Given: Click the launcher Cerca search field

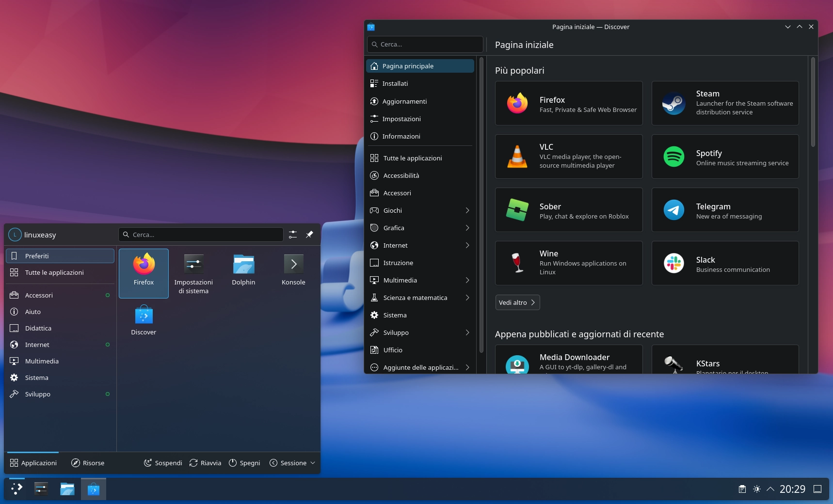Looking at the screenshot, I should click(x=201, y=235).
